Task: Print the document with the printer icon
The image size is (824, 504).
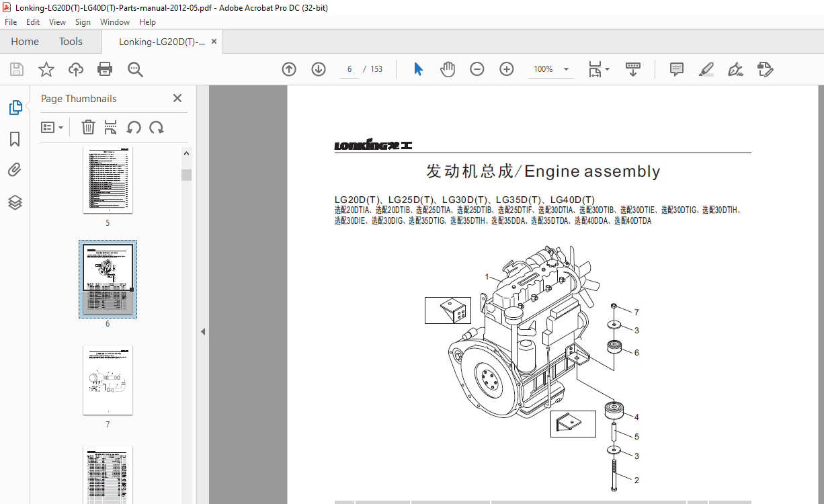Action: [105, 69]
